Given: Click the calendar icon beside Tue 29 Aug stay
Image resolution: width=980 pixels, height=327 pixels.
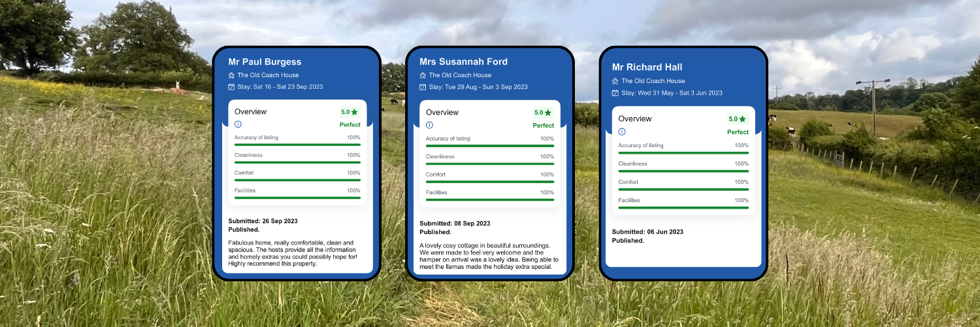Looking at the screenshot, I should [x=423, y=87].
